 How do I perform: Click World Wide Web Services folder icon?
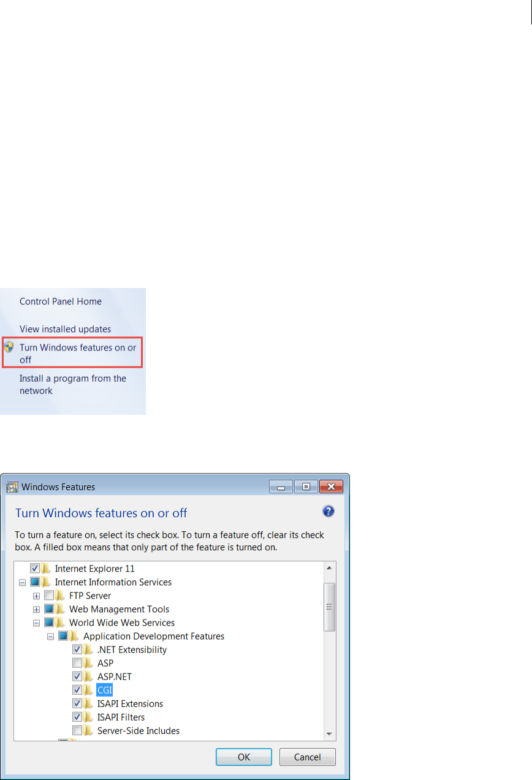pyautogui.click(x=60, y=623)
